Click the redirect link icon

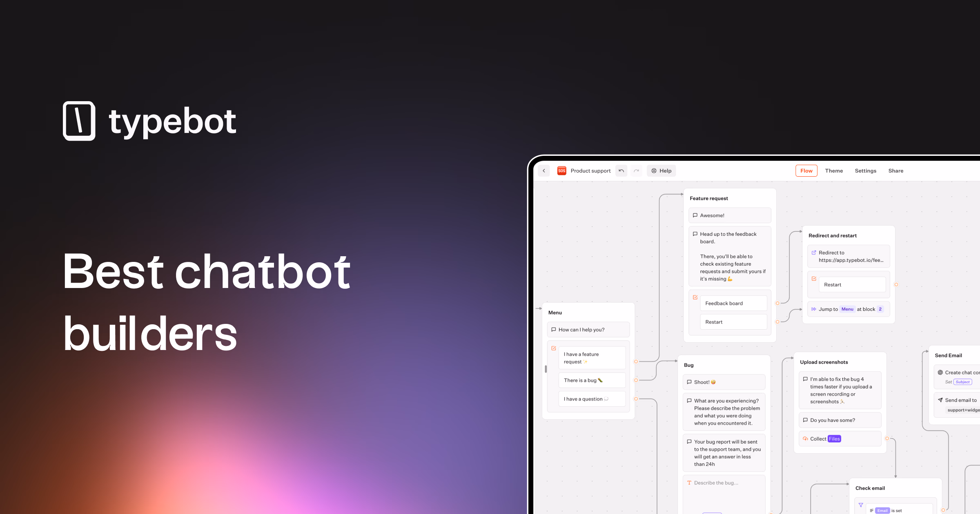click(814, 253)
